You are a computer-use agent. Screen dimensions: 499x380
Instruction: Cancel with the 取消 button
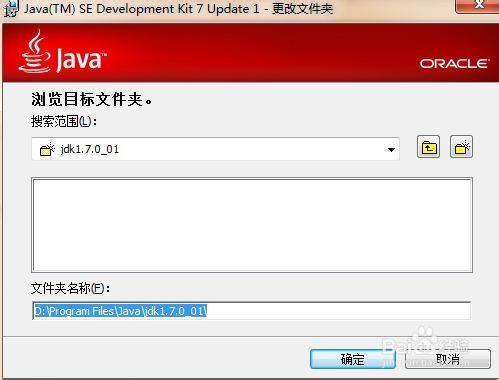click(448, 359)
